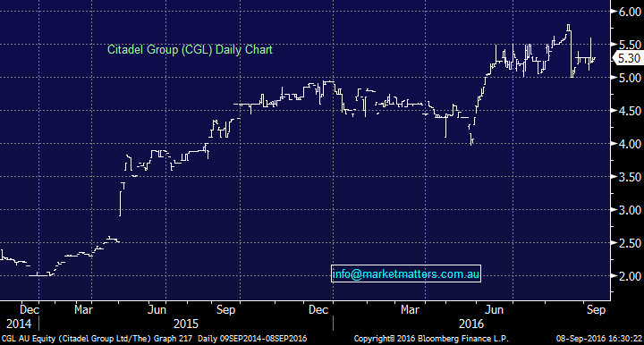Click the 2016 year label
Image resolution: width=644 pixels, height=345 pixels.
(x=471, y=324)
